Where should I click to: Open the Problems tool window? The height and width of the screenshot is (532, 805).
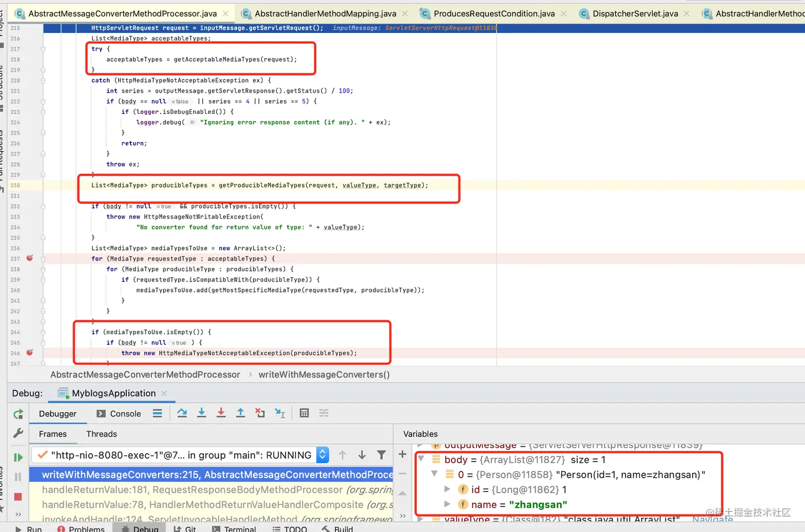click(x=81, y=528)
